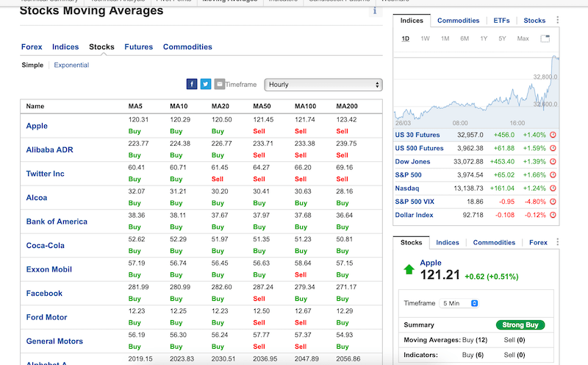Image resolution: width=588 pixels, height=365 pixels.
Task: Open three-dot menu of the Stocks summary widget
Action: click(557, 243)
